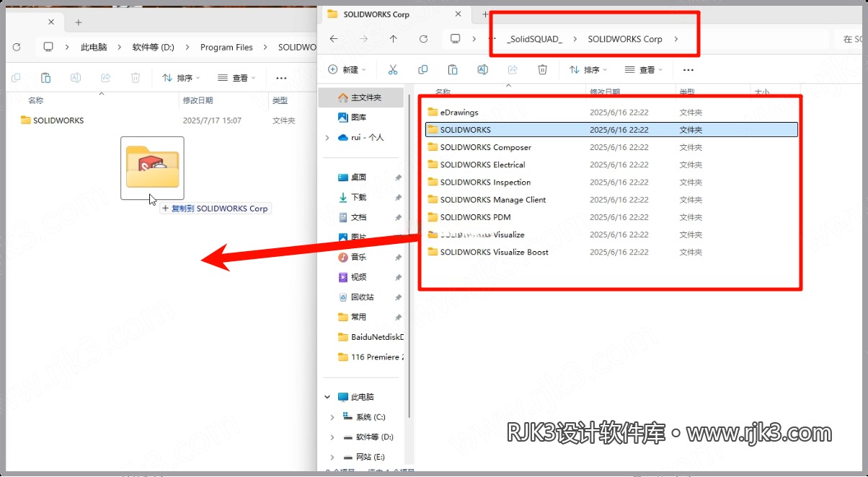Open More options (…) in left window toolbar
868x477 pixels.
point(281,78)
